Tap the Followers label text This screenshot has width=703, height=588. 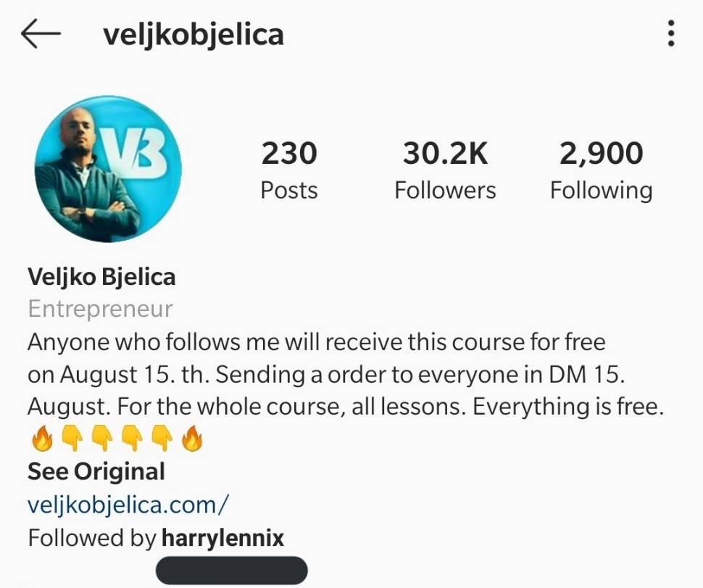click(x=445, y=190)
